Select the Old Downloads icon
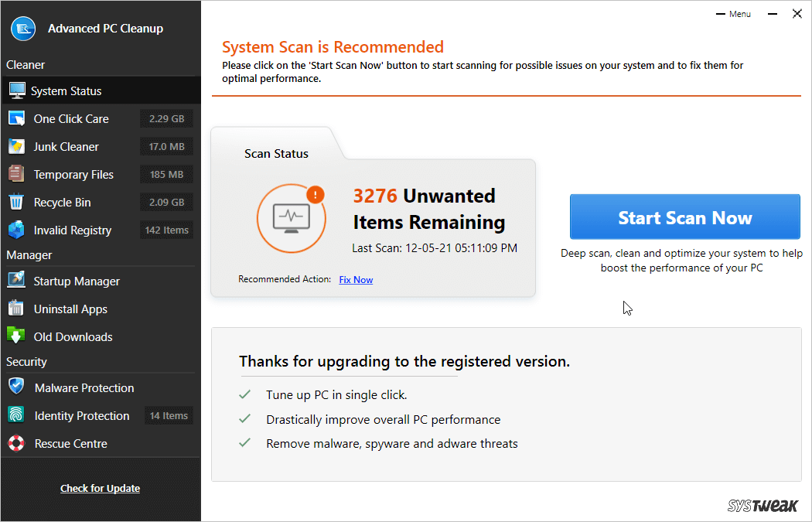This screenshot has width=812, height=522. coord(17,336)
